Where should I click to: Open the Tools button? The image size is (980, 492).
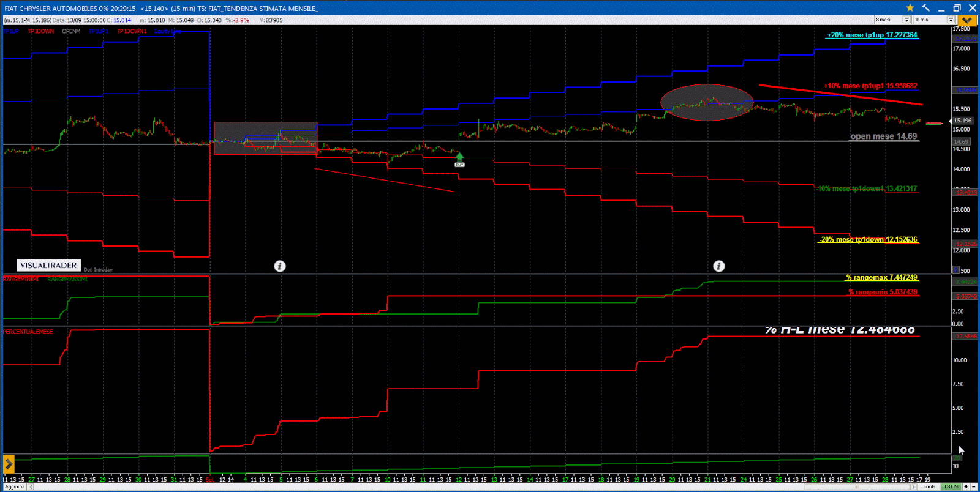tap(929, 487)
